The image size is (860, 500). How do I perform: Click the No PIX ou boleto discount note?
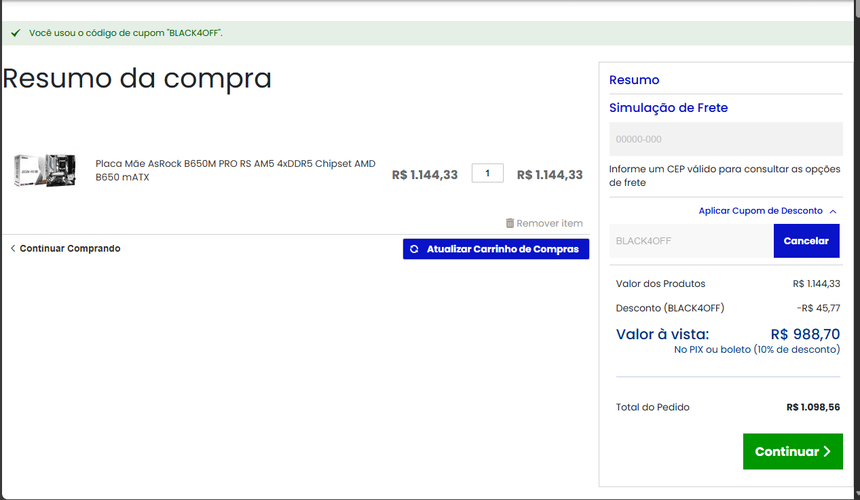click(x=756, y=350)
